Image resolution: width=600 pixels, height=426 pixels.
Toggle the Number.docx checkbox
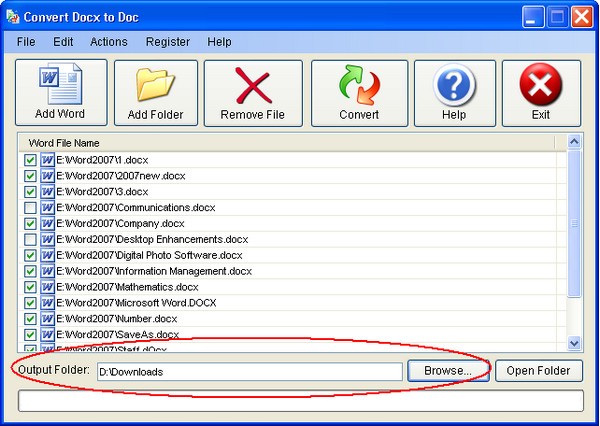(x=30, y=319)
